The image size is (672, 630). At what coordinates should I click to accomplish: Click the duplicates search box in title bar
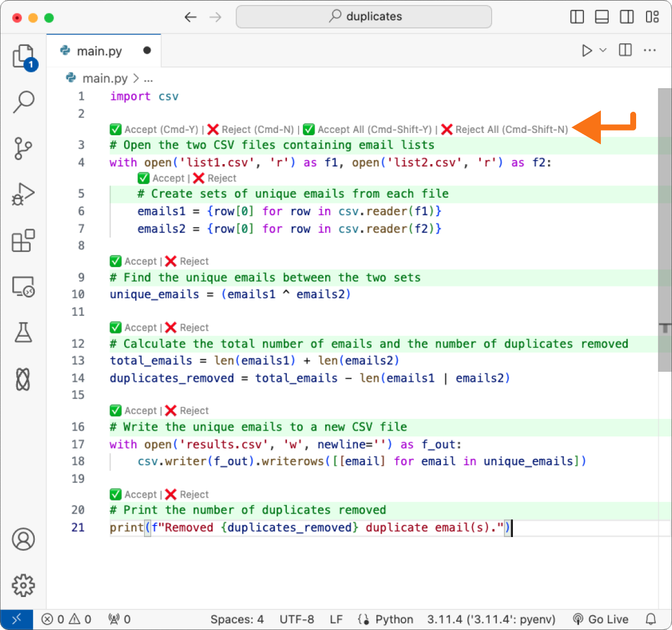(364, 17)
